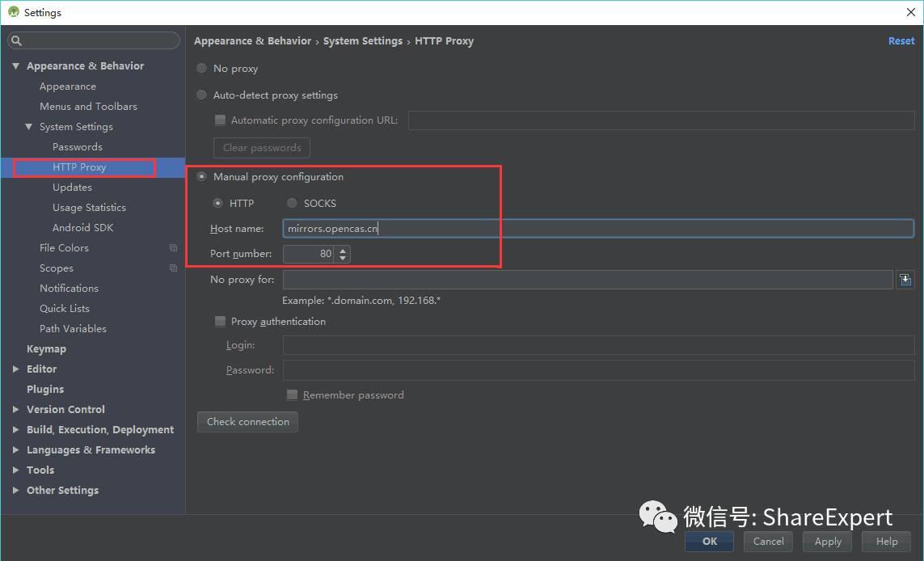Click the Check connection button
Viewport: 924px width, 561px height.
pos(247,422)
